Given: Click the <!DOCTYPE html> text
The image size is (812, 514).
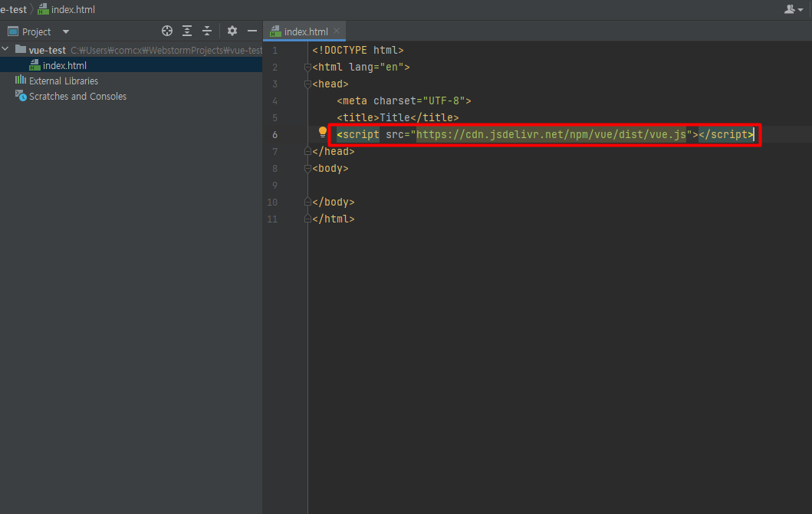Looking at the screenshot, I should (x=358, y=51).
